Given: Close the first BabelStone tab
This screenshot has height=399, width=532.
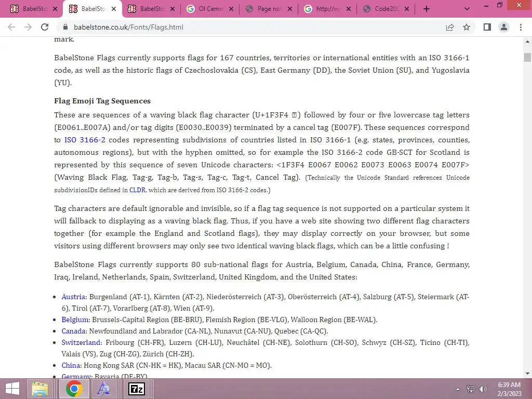Looking at the screenshot, I should [x=55, y=9].
